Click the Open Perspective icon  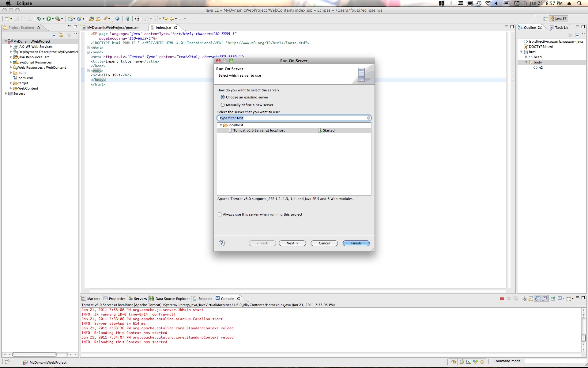point(545,19)
